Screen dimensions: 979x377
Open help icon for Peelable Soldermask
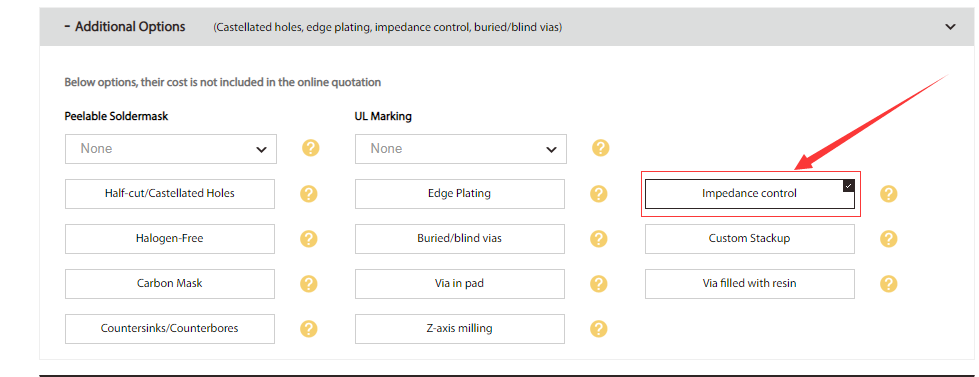(310, 149)
